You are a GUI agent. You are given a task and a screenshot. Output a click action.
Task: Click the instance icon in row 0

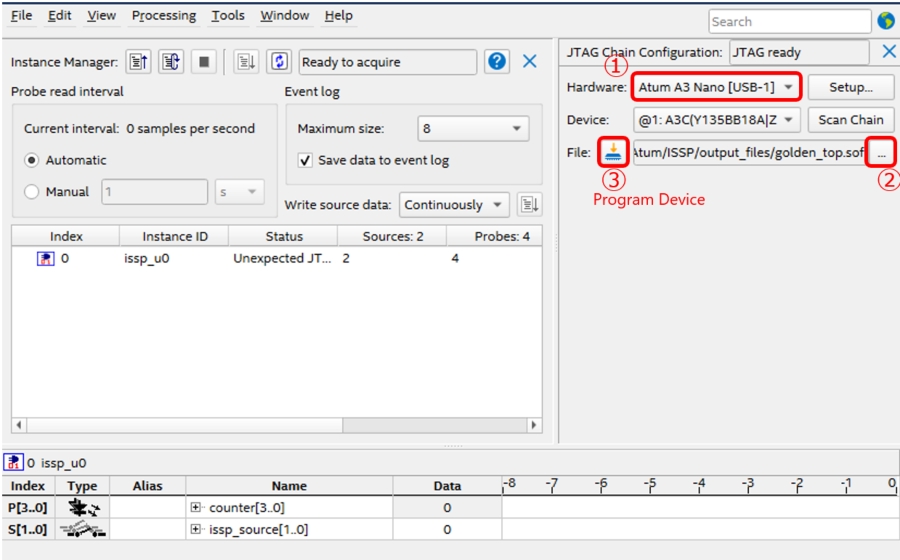click(45, 259)
